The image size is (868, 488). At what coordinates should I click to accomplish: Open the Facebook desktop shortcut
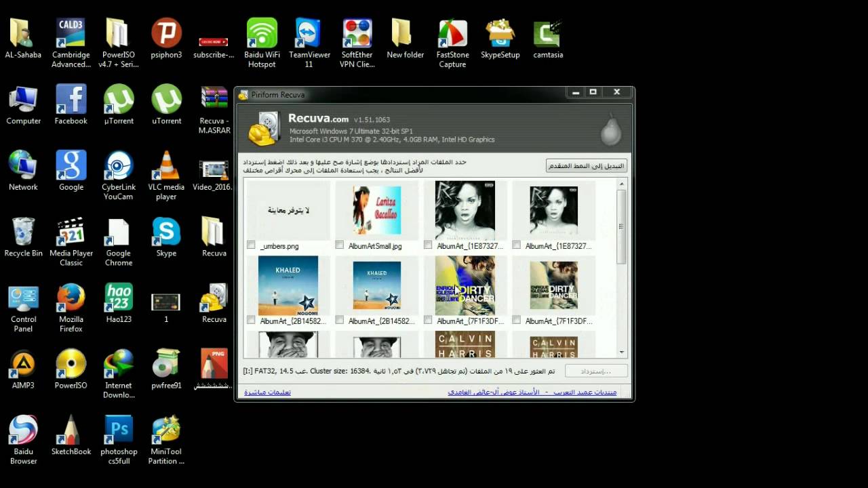(x=71, y=106)
